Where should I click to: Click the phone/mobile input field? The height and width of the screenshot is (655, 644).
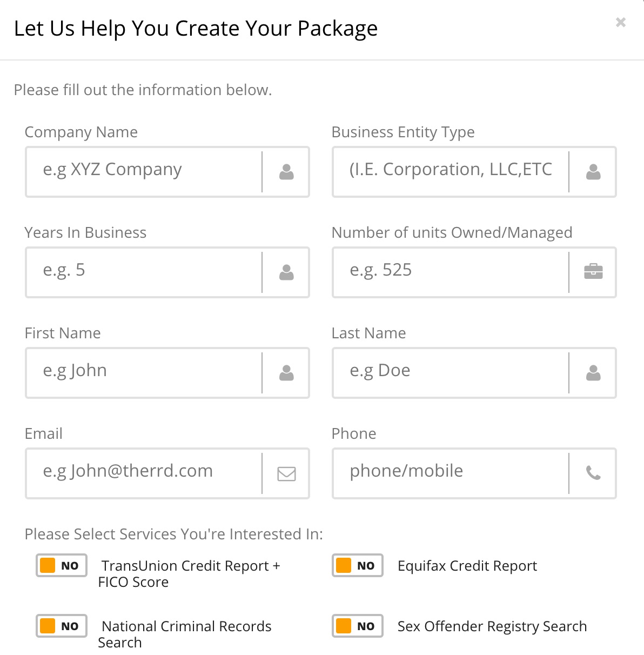[448, 473]
